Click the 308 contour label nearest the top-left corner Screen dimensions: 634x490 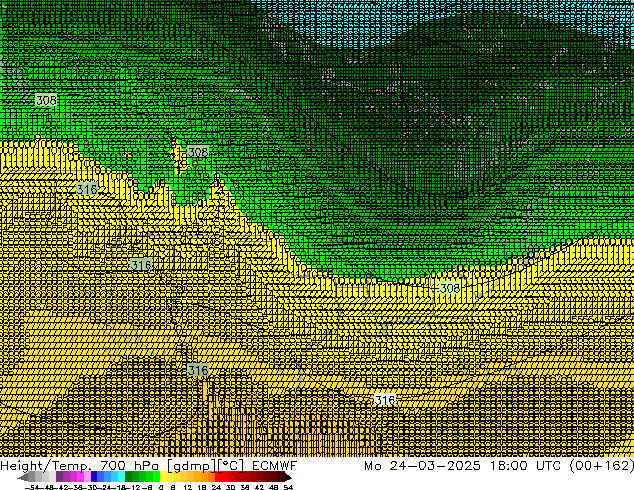(x=46, y=100)
